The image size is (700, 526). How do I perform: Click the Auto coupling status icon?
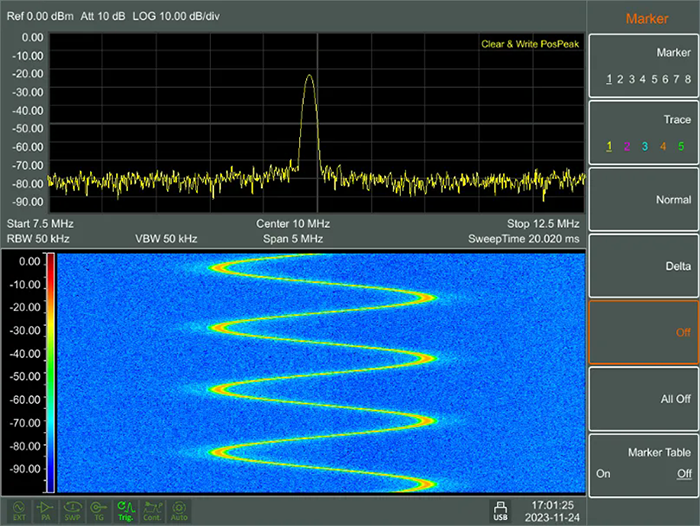(x=179, y=511)
